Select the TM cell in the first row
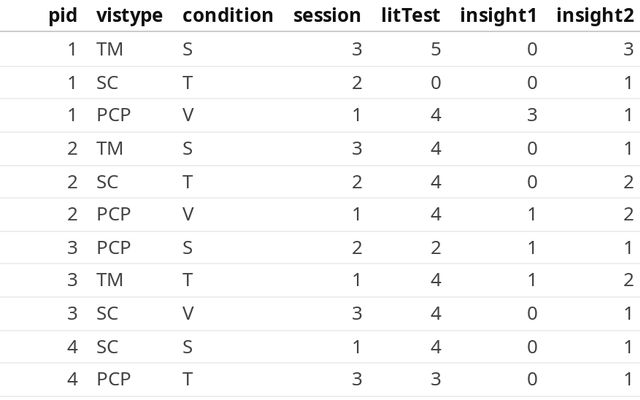This screenshot has width=640, height=400. tap(110, 49)
